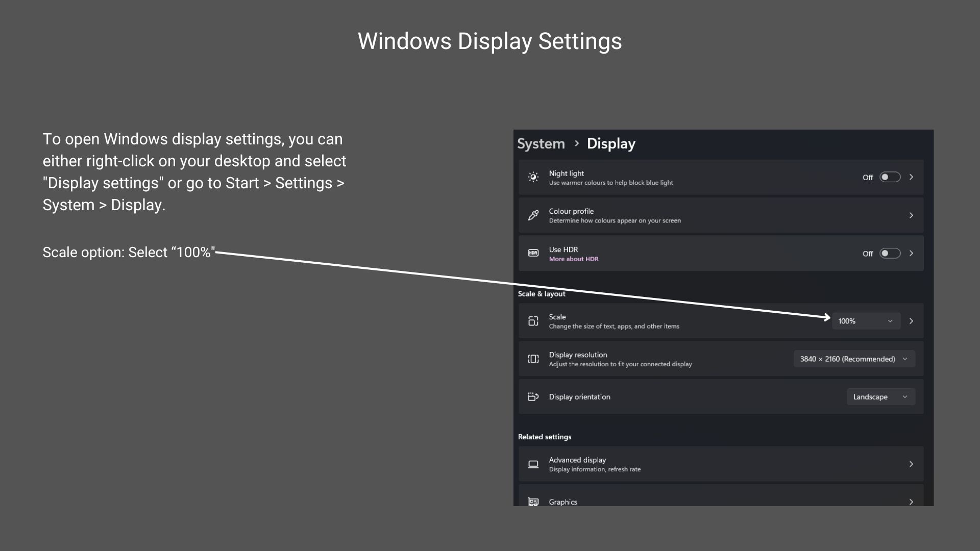Open the Graphics settings row
The image size is (980, 551).
(x=721, y=496)
